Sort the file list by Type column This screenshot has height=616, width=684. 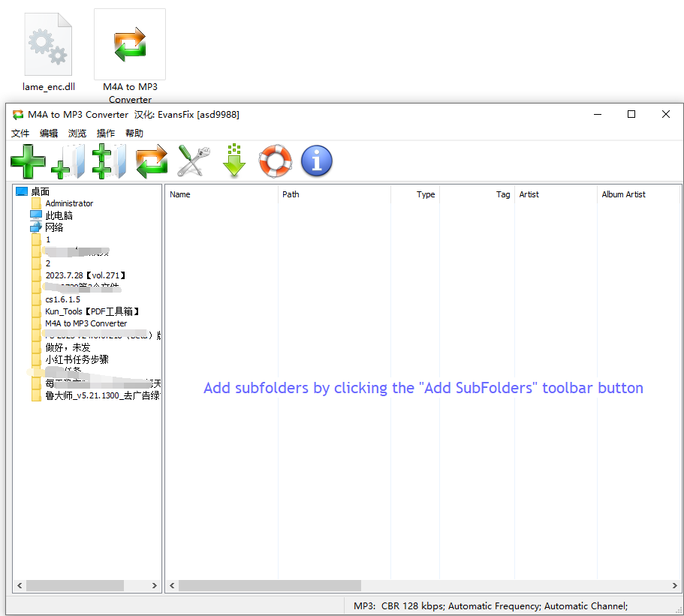click(415, 194)
